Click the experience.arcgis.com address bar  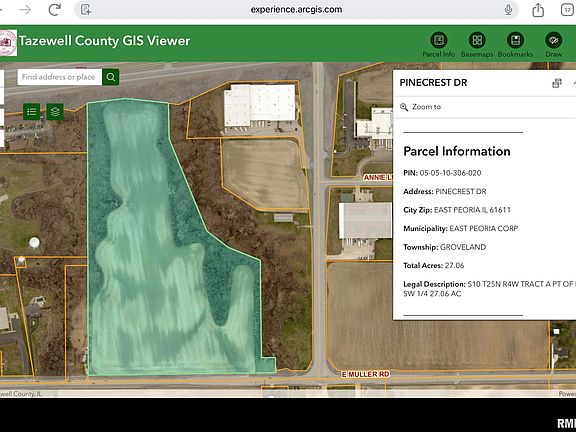pos(296,10)
